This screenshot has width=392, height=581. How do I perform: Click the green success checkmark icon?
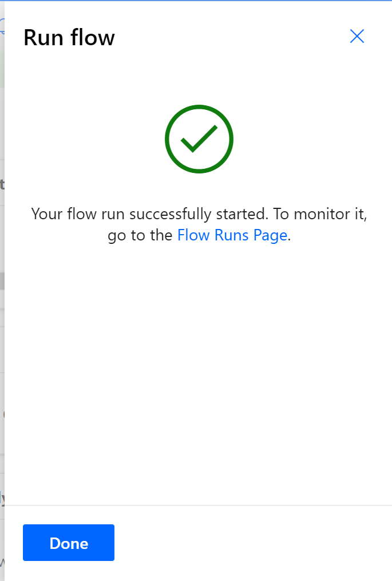coord(199,139)
